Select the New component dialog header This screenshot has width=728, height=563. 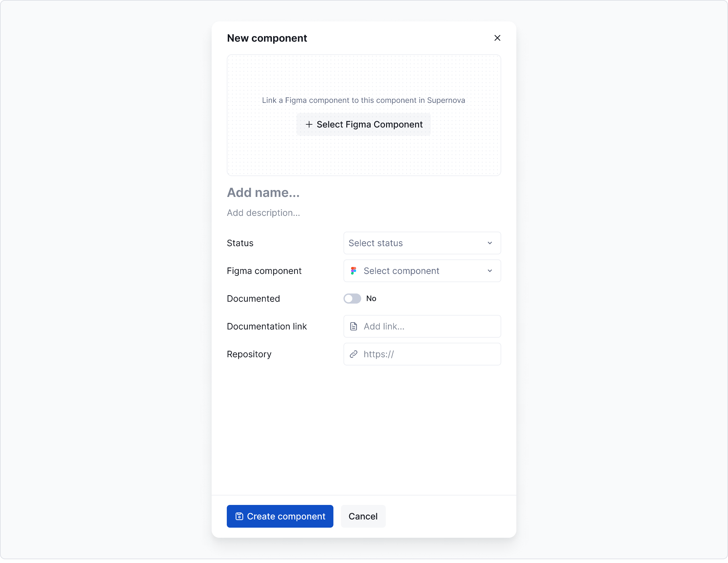tap(267, 38)
